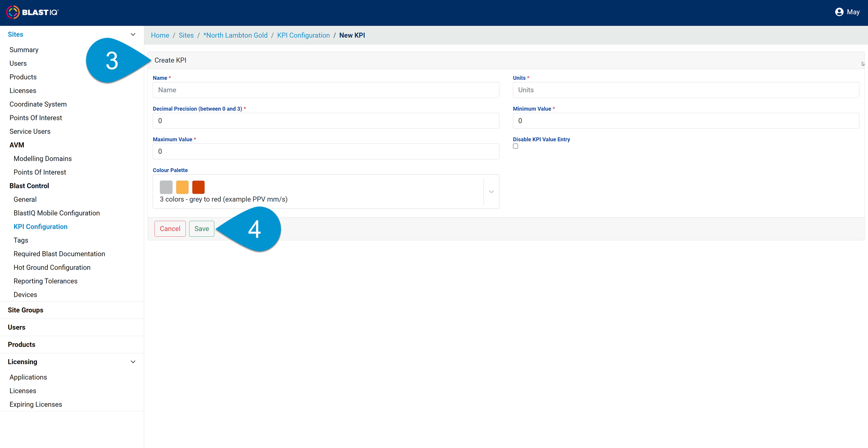Open Reporting Tolerances

tap(45, 281)
